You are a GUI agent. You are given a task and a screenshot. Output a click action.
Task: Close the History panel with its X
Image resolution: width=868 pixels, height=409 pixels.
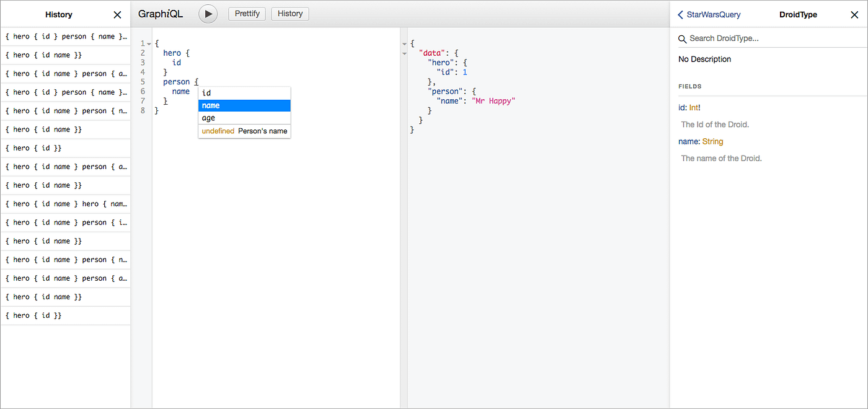pyautogui.click(x=117, y=14)
